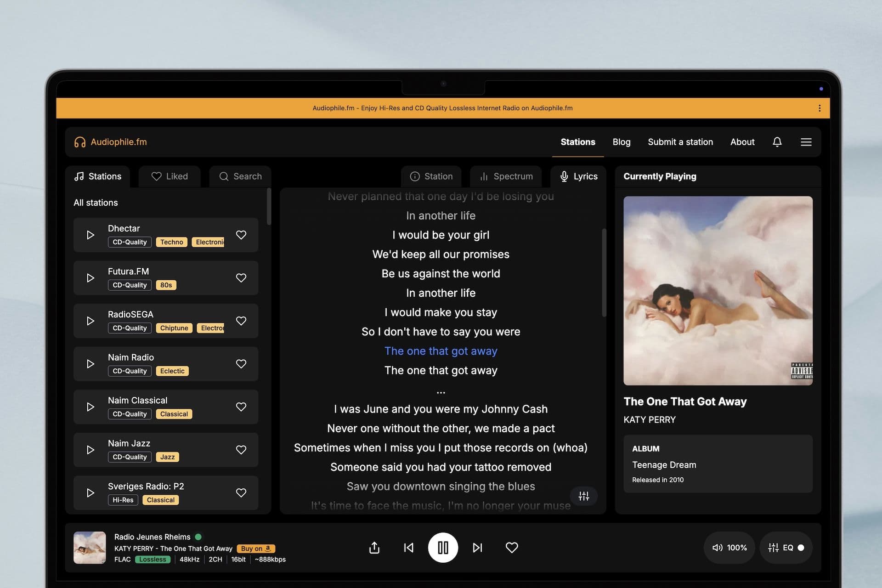Switch to the Search tab
Viewport: 882px width, 588px height.
tap(240, 176)
